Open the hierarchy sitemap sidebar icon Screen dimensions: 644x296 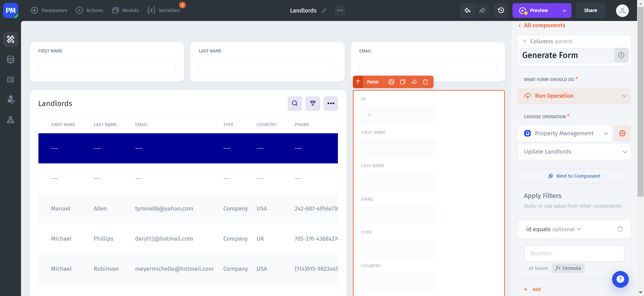point(11,120)
